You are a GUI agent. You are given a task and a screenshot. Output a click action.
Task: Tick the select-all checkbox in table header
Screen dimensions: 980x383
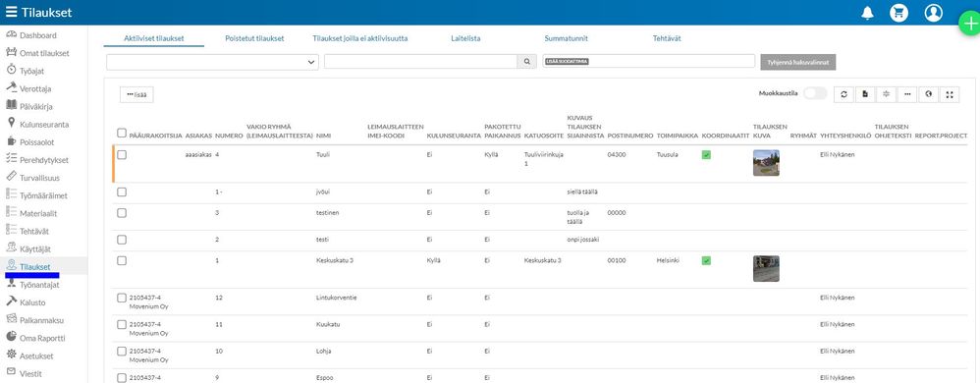122,133
